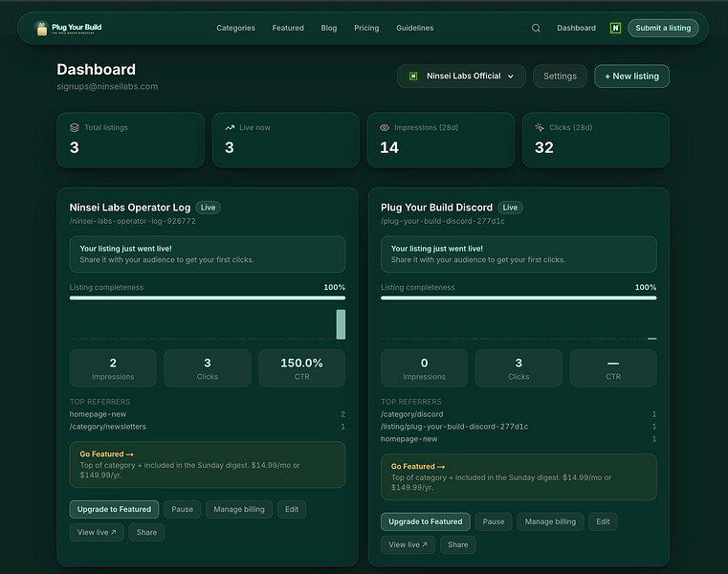
Task: Pause the Plug Your Build Discord listing
Action: point(494,521)
